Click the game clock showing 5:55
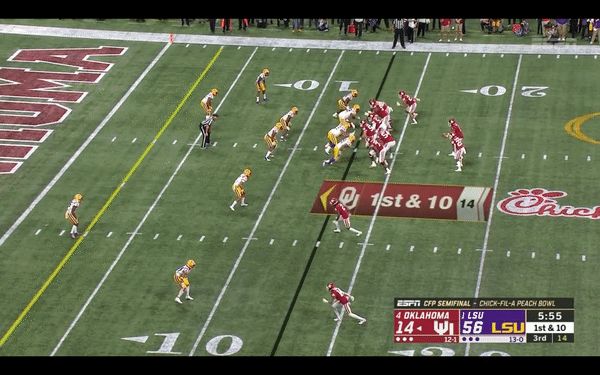This screenshot has width=600, height=375. (550, 316)
